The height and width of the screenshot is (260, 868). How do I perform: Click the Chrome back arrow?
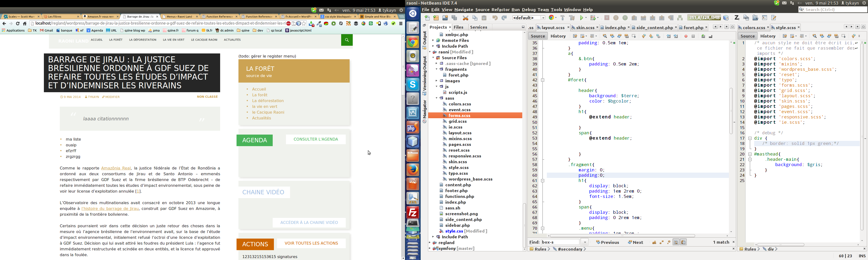[x=4, y=24]
